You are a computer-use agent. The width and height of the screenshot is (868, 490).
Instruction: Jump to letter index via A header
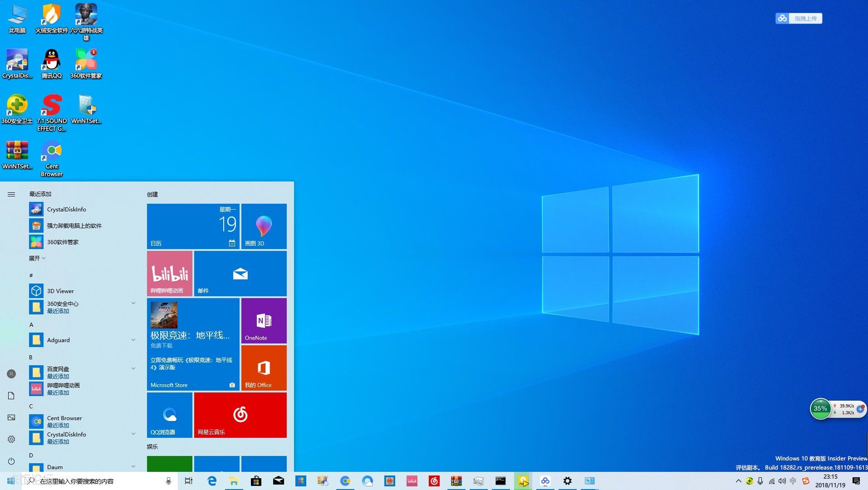click(x=31, y=324)
